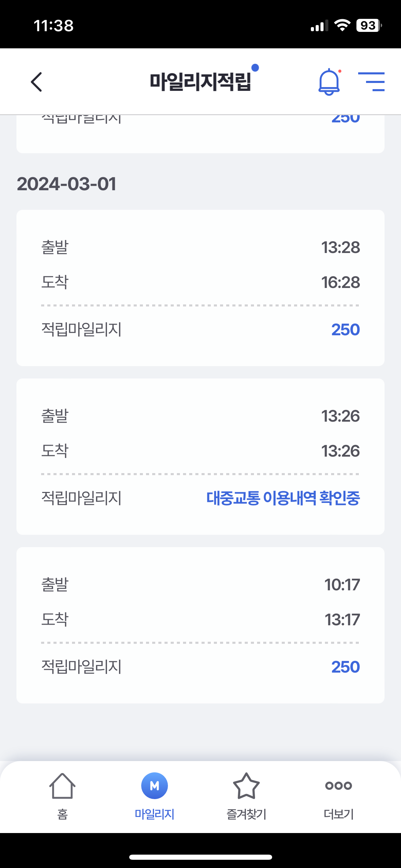Tap the Wi-Fi status icon

(x=342, y=25)
